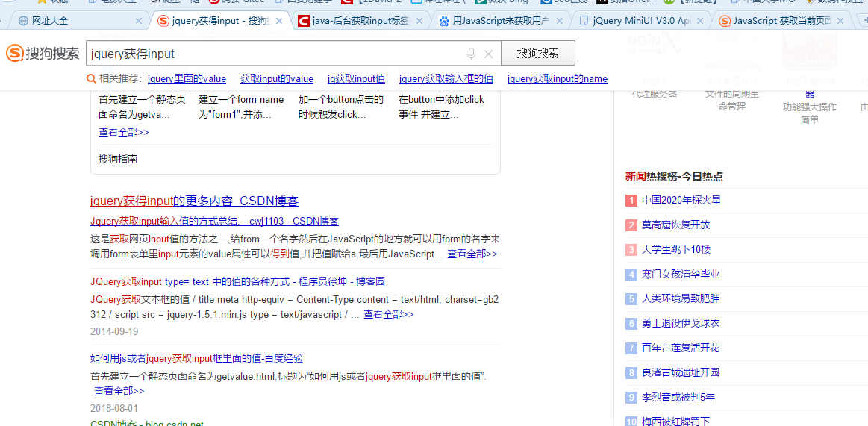Image resolution: width=868 pixels, height=426 pixels.
Task: Open related suggestion 获取input的value
Action: point(277,78)
